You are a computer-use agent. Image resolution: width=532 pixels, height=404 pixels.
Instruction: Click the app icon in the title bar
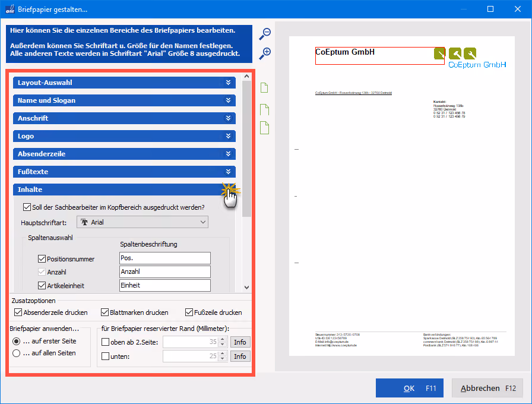pyautogui.click(x=10, y=9)
